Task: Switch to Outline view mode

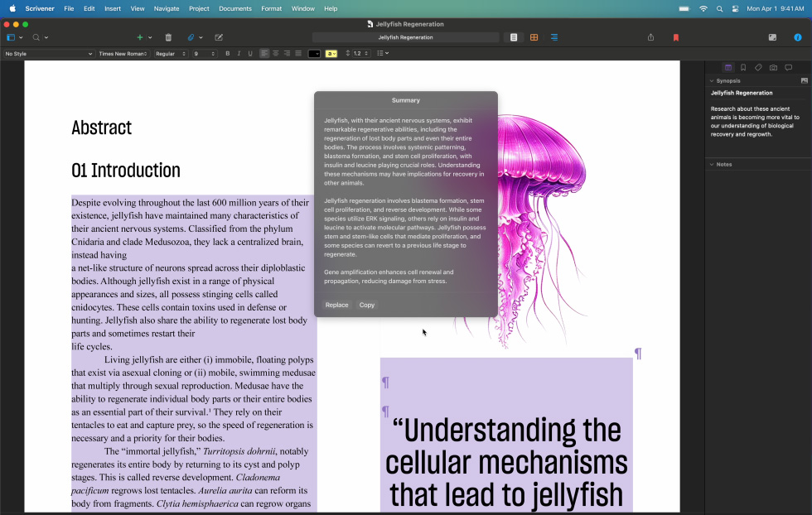Action: (x=553, y=37)
